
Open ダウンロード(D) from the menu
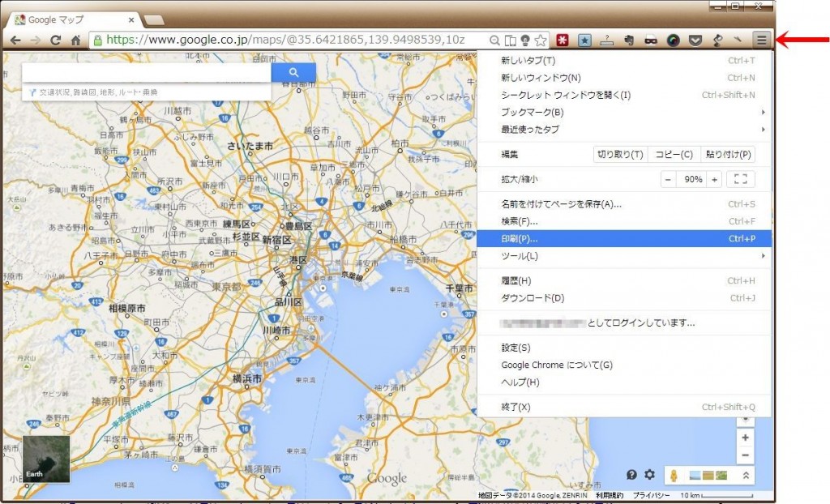coord(624,298)
